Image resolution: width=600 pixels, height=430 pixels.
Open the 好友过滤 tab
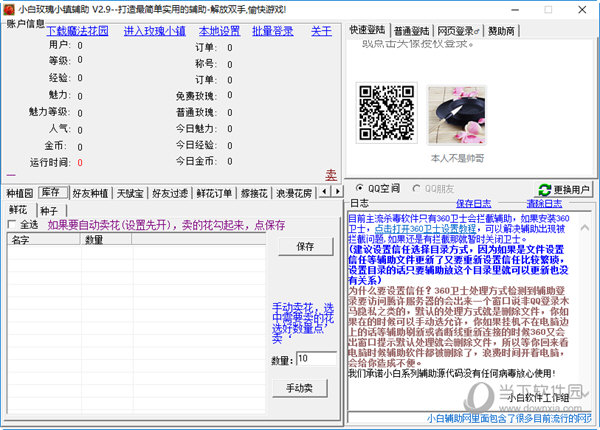(170, 193)
